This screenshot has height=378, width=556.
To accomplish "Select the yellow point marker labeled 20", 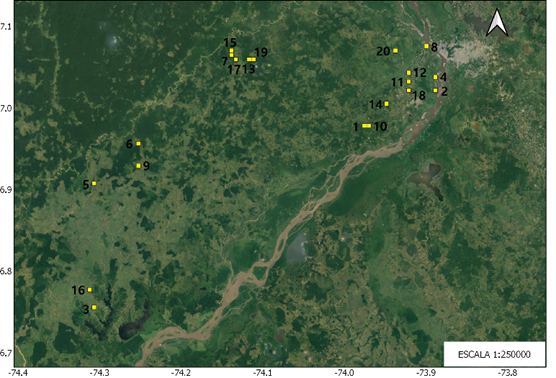I will [x=395, y=51].
